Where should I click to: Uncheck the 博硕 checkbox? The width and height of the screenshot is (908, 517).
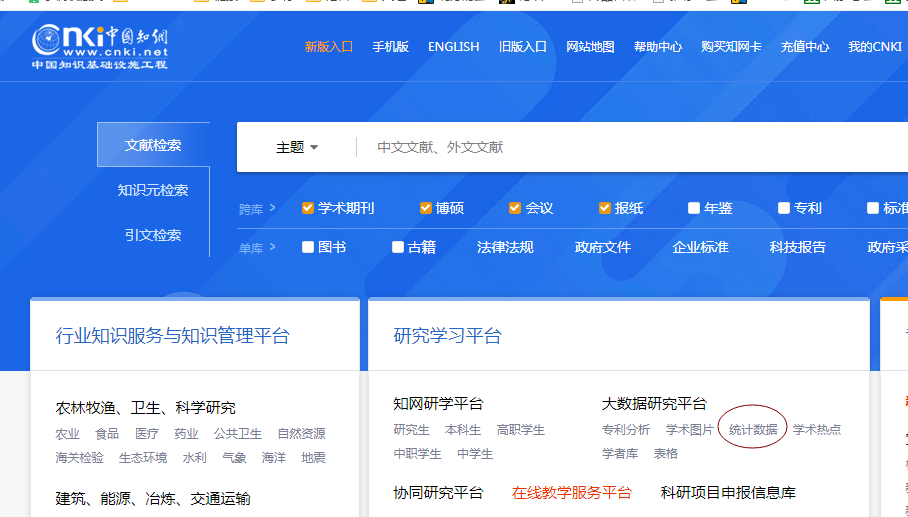pos(426,208)
